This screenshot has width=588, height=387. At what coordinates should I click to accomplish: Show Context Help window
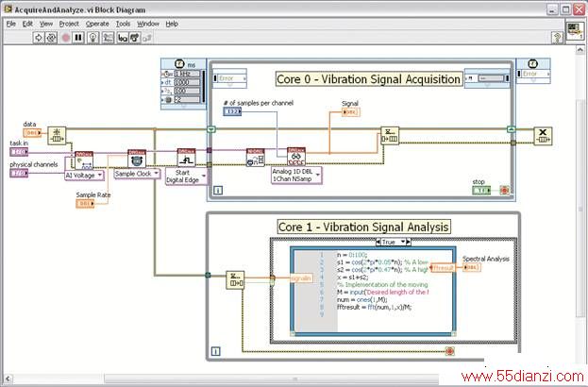coord(557,38)
